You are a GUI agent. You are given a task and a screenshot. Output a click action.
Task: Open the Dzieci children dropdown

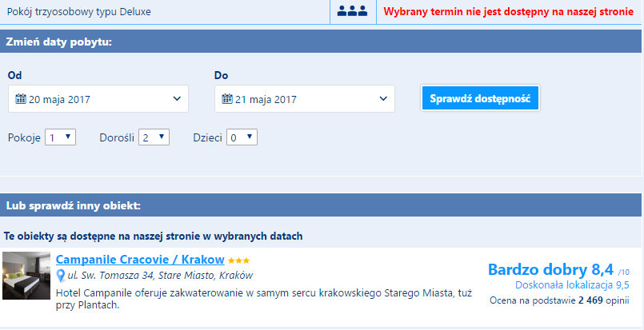tap(242, 137)
